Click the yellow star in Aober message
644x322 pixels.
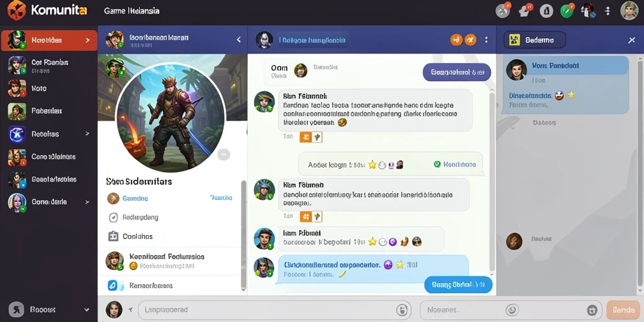pos(372,165)
